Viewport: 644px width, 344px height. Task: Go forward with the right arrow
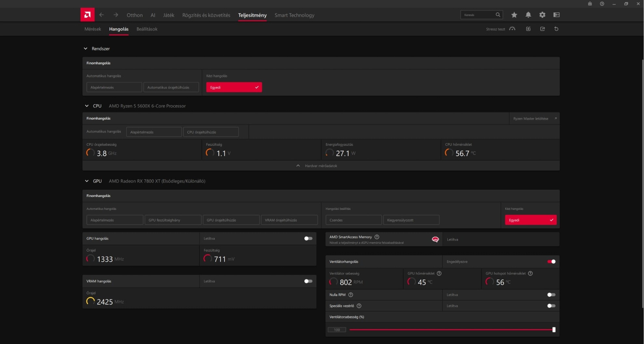(x=116, y=15)
